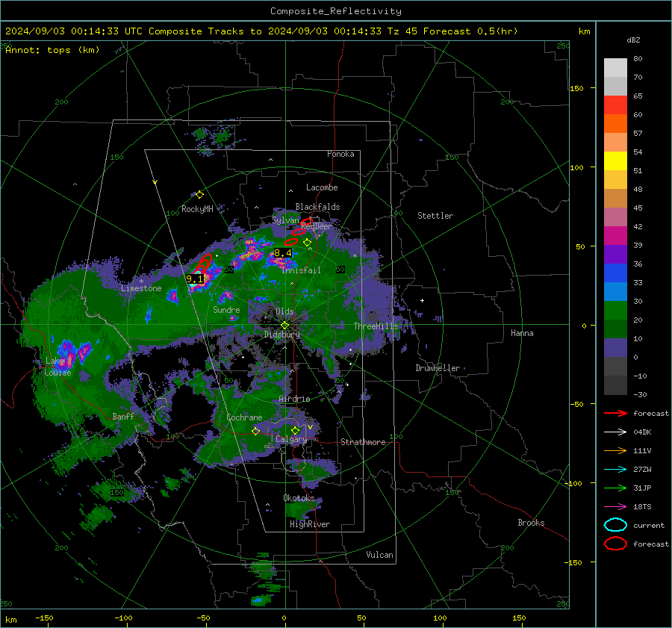Click the Lake Louise label

(x=58, y=367)
